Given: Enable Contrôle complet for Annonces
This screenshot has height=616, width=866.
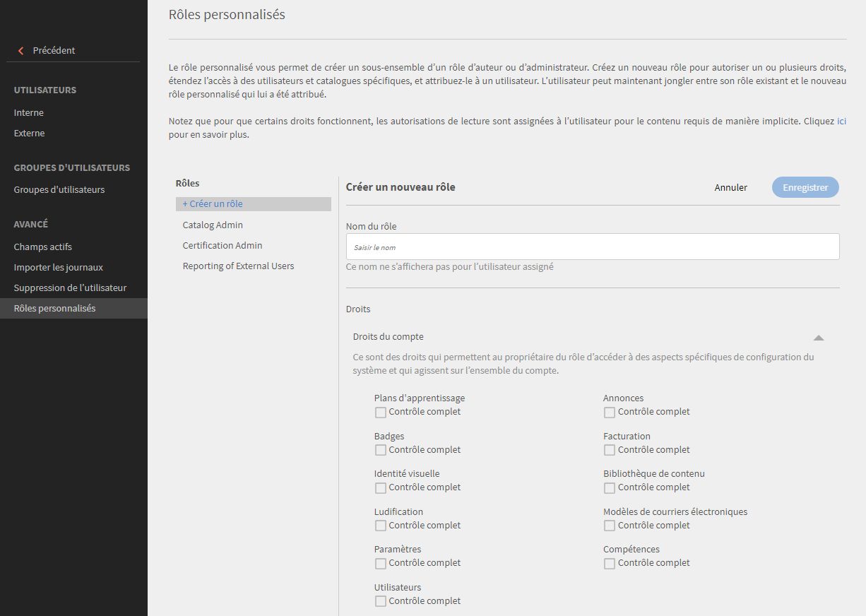Looking at the screenshot, I should pos(610,412).
